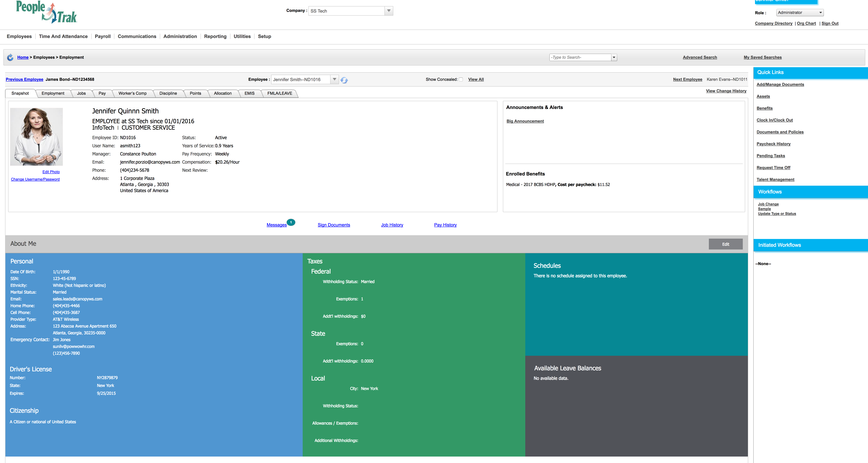
Task: Click the back arrow icon beside Home breadcrumb
Action: (x=11, y=57)
